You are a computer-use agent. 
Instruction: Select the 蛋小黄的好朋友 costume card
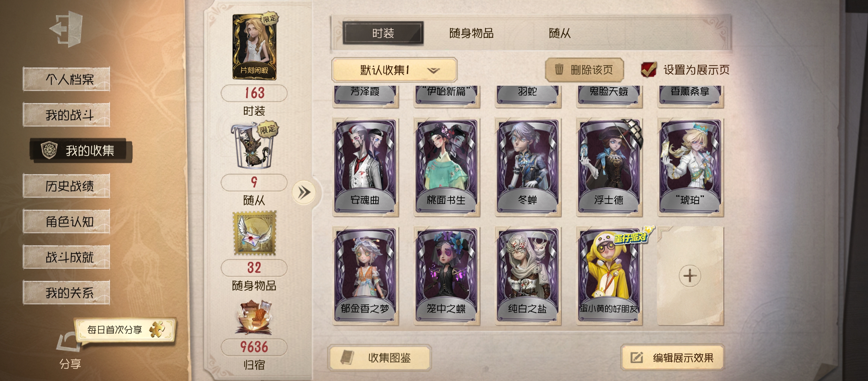(609, 276)
